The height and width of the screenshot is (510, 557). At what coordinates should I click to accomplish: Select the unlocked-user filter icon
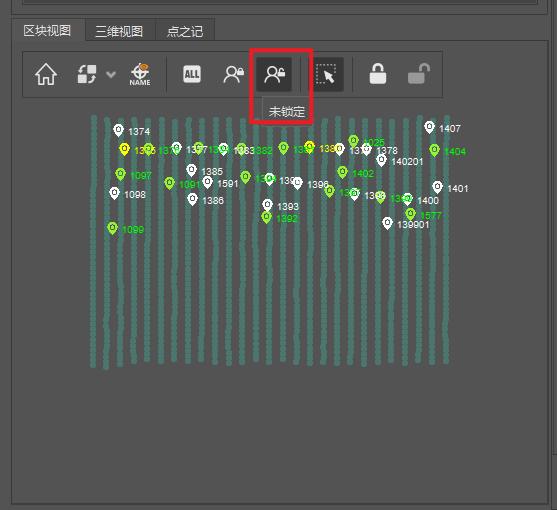[274, 74]
